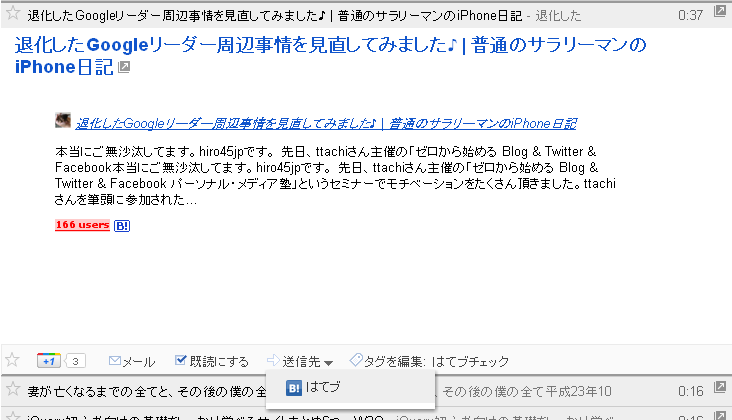Screen dimensions: 732x420
Task: Open the 妻が亡くなるまでの全てと article row
Action: point(366,391)
